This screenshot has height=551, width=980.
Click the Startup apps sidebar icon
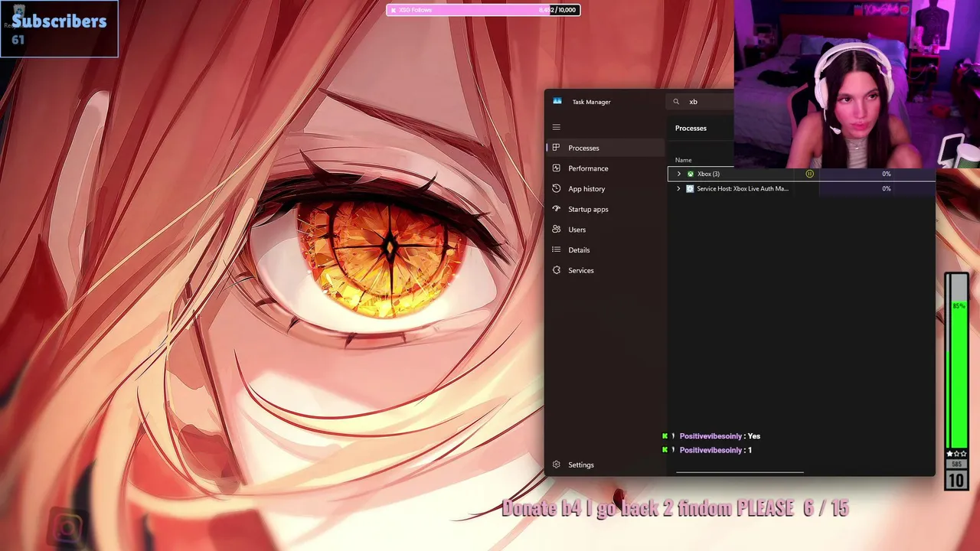[x=557, y=209]
